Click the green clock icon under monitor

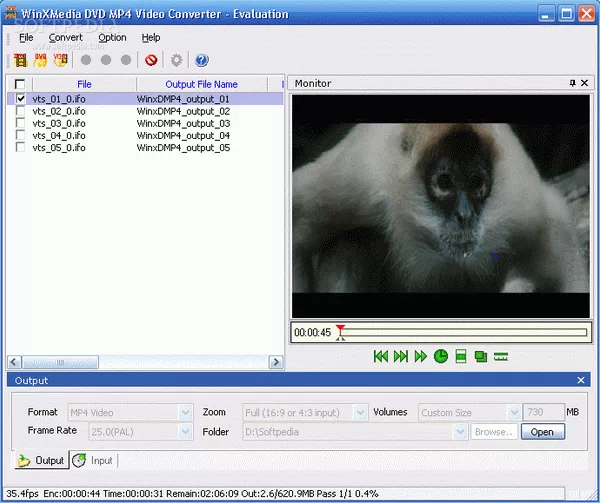tap(441, 356)
